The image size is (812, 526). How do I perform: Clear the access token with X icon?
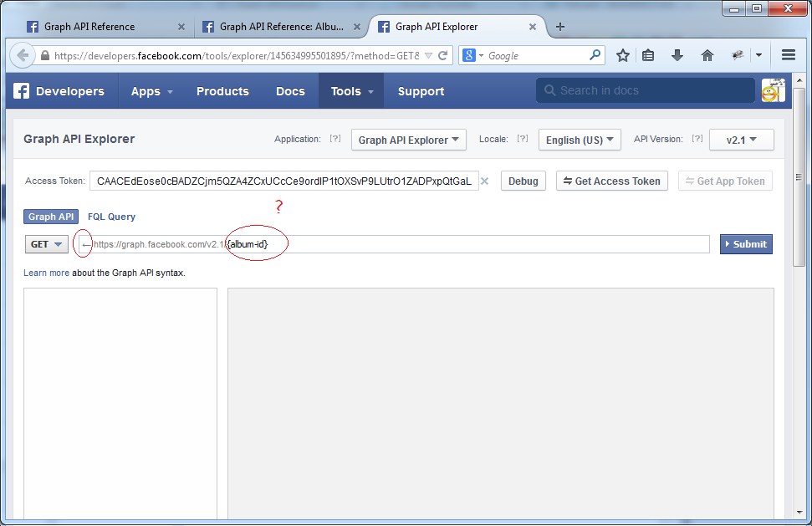pyautogui.click(x=485, y=181)
